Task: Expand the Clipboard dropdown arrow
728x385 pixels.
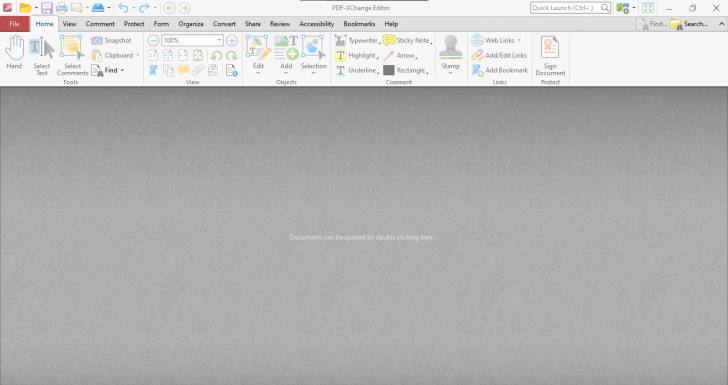Action: coord(137,55)
